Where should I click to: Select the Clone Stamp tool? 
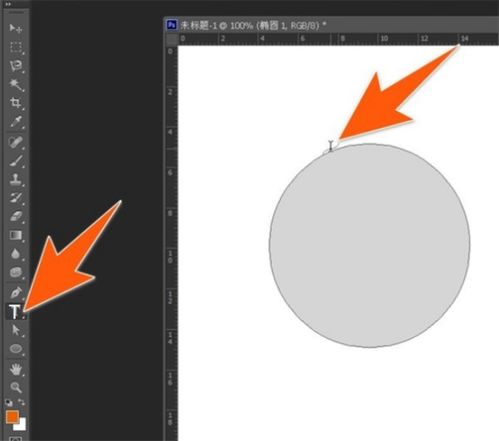tap(16, 179)
